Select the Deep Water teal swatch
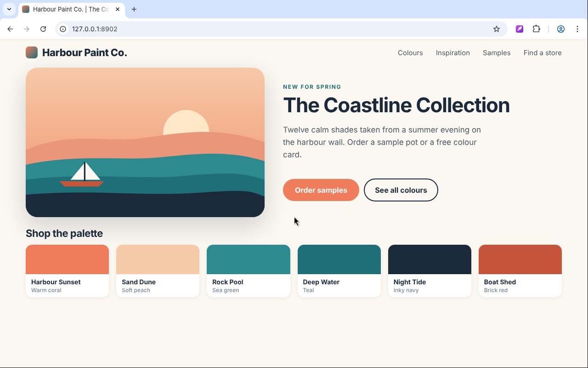The height and width of the screenshot is (368, 588). pyautogui.click(x=339, y=259)
